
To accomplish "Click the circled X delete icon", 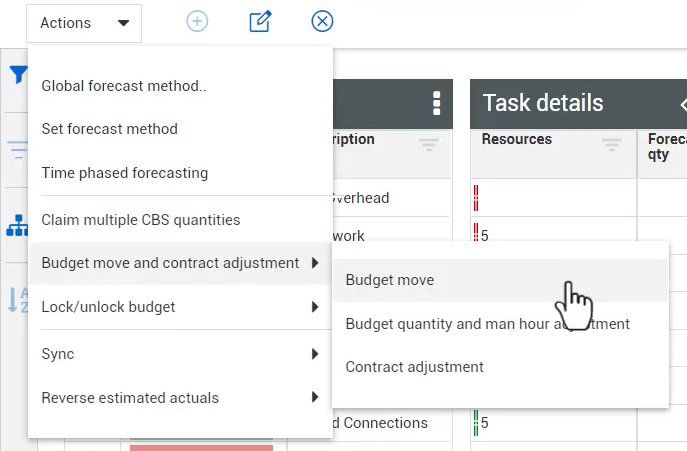I will pyautogui.click(x=322, y=21).
